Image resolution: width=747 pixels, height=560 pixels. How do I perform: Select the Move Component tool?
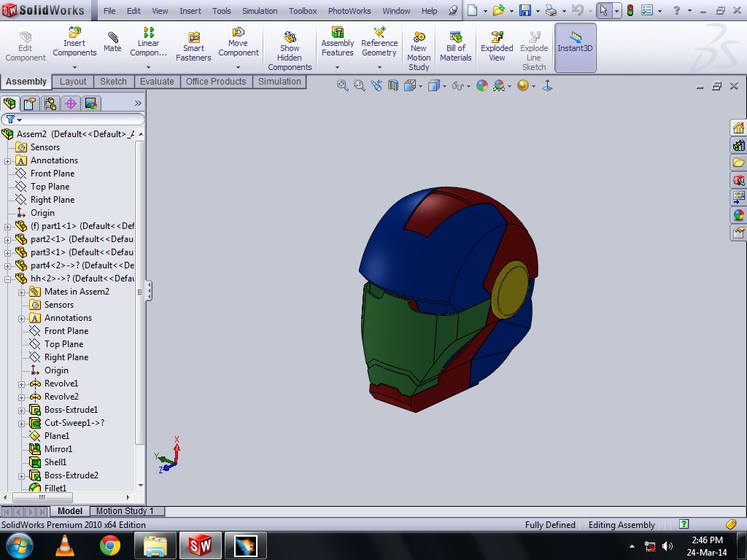coord(239,43)
